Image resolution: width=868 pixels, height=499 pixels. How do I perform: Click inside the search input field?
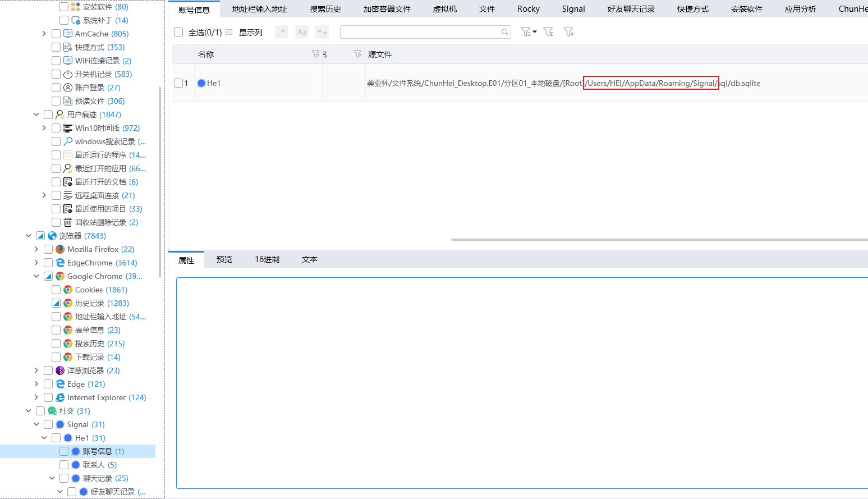click(x=420, y=32)
